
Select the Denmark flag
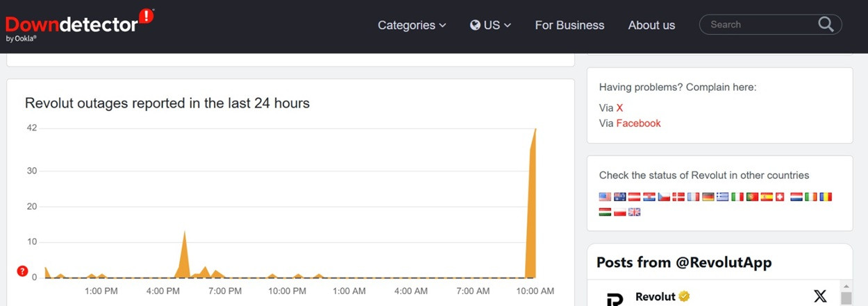click(x=678, y=197)
